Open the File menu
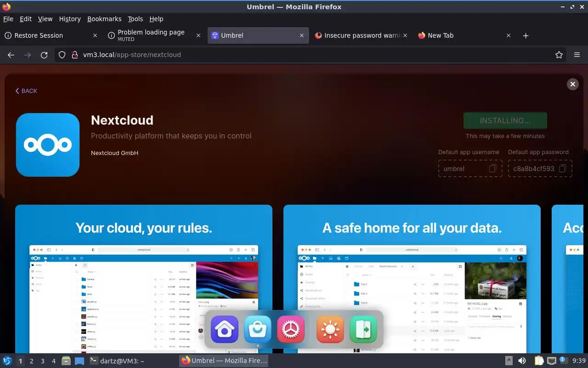 point(8,19)
